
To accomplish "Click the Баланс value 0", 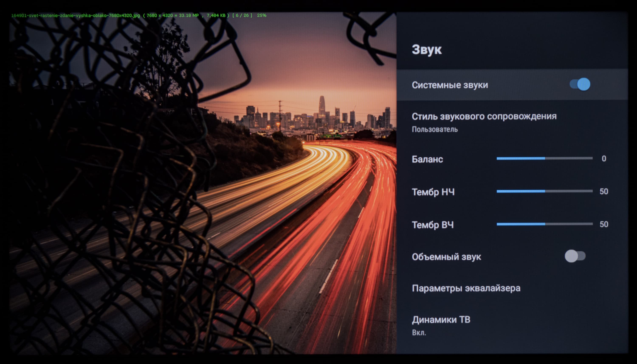I will pos(603,159).
